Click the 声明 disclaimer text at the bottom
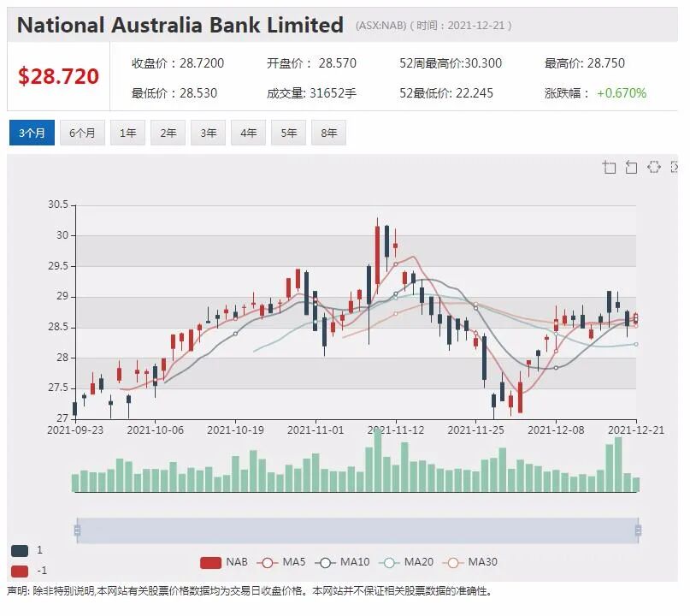690x616 pixels. pos(249,591)
